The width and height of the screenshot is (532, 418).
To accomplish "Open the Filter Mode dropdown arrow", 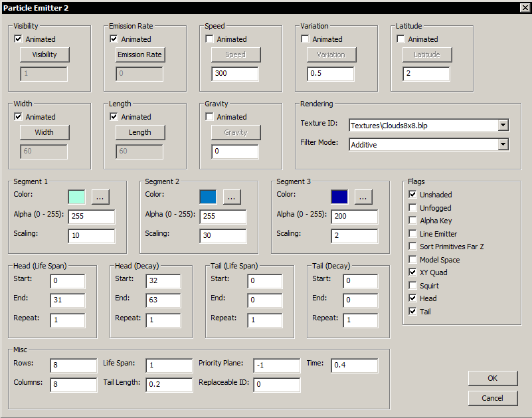I will (x=503, y=144).
